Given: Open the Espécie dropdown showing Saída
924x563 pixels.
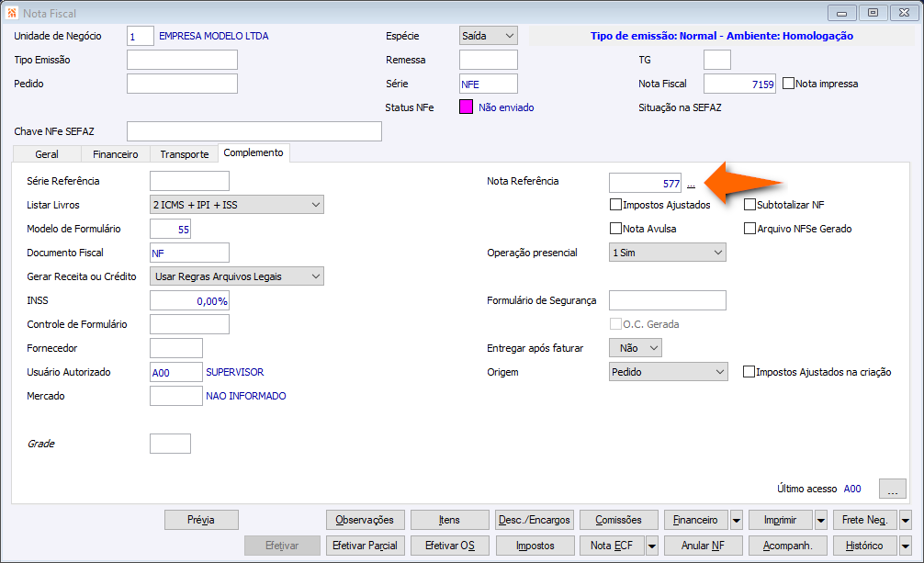Looking at the screenshot, I should pyautogui.click(x=488, y=36).
